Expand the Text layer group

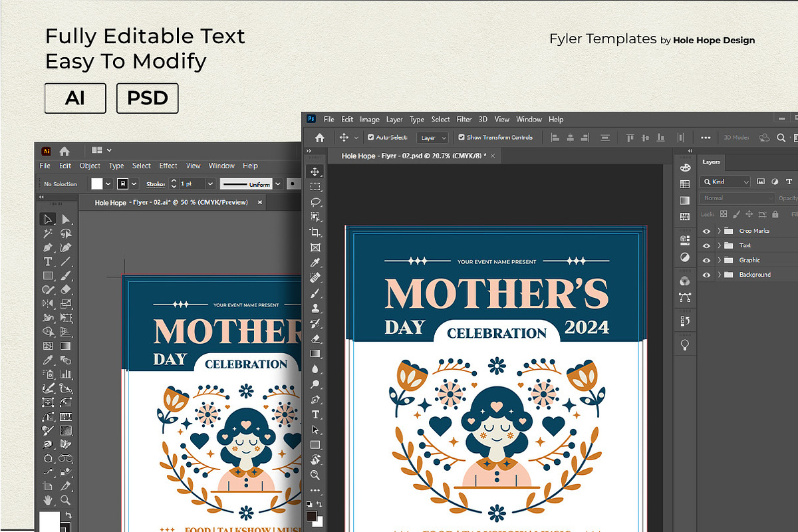[719, 245]
